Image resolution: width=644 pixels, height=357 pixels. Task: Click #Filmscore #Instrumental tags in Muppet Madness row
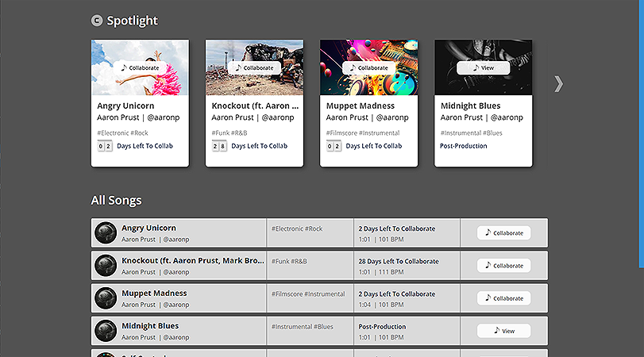coord(308,294)
